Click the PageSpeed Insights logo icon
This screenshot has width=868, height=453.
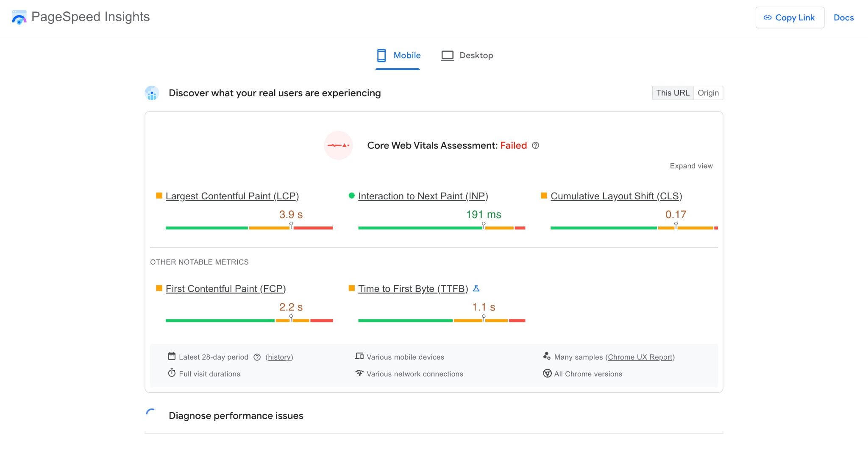click(19, 17)
